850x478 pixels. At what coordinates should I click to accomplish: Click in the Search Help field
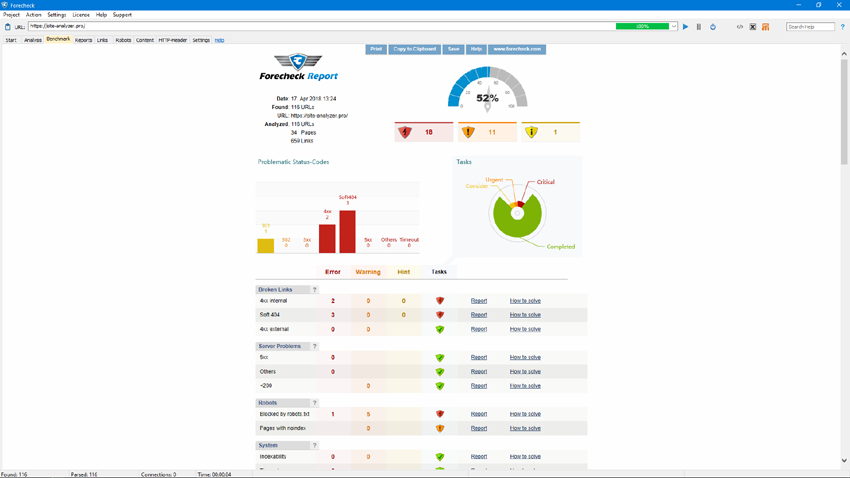tap(810, 27)
